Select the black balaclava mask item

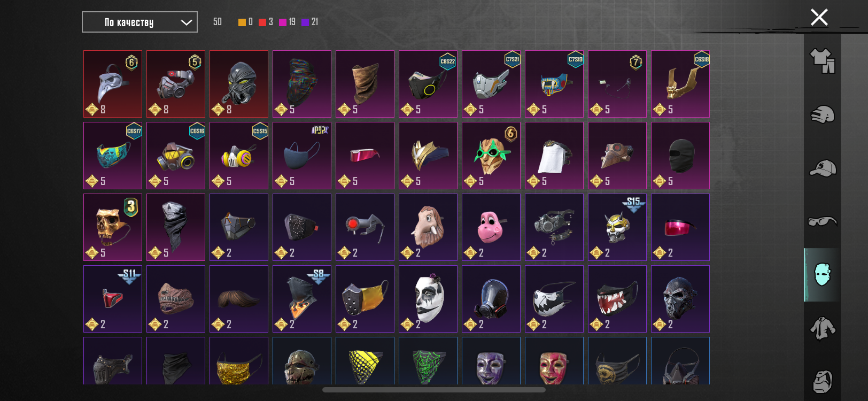(680, 156)
